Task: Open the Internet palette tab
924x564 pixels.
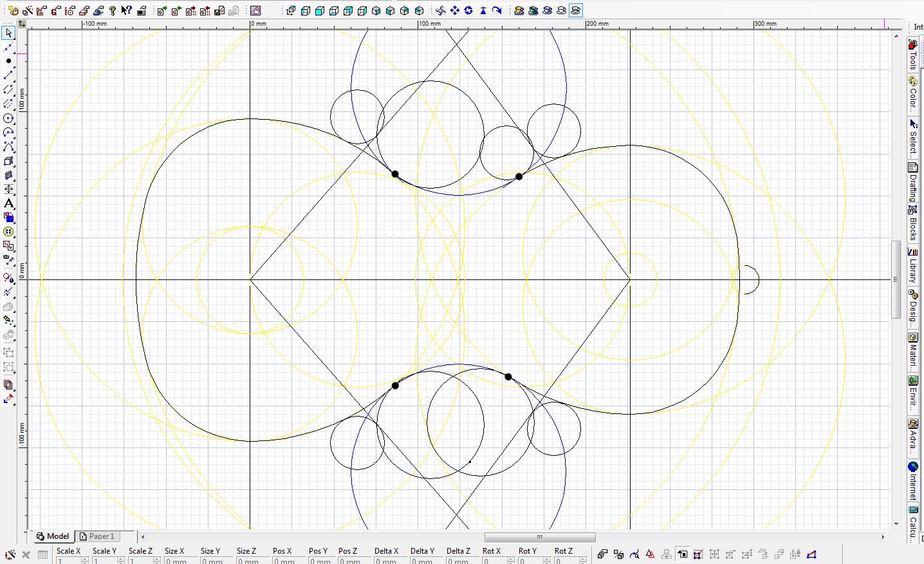Action: (x=913, y=481)
